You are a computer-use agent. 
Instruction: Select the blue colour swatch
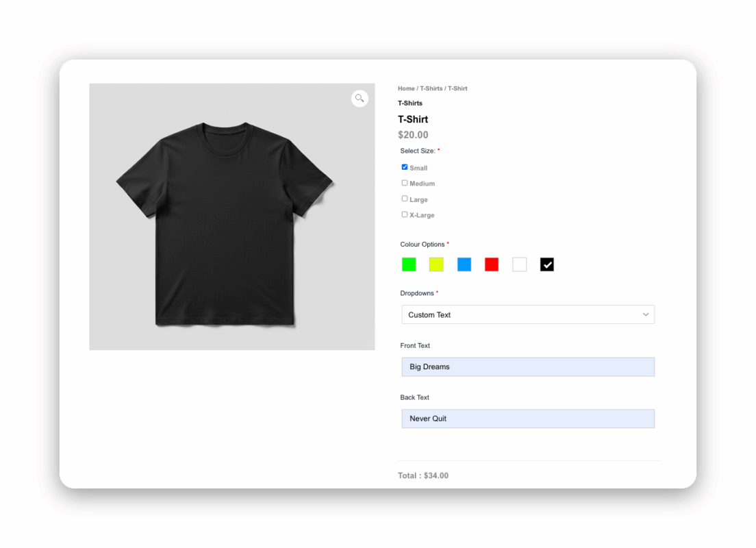click(x=464, y=264)
